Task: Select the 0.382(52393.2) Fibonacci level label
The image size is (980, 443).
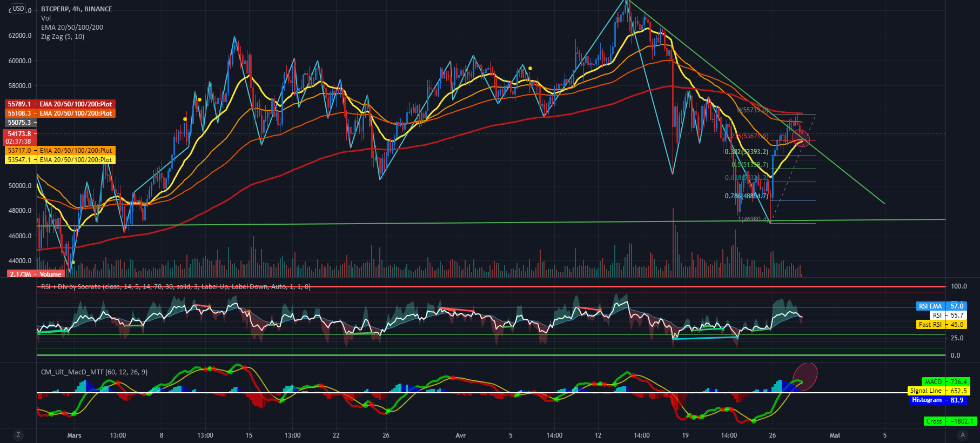Action: coord(747,152)
